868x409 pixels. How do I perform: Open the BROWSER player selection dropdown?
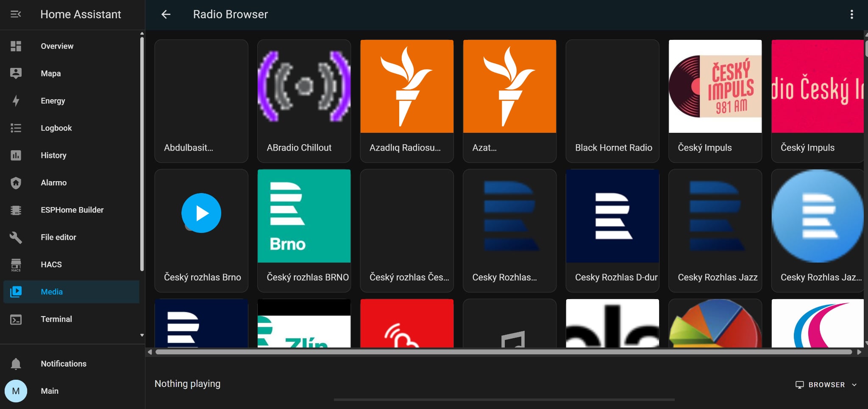(826, 385)
